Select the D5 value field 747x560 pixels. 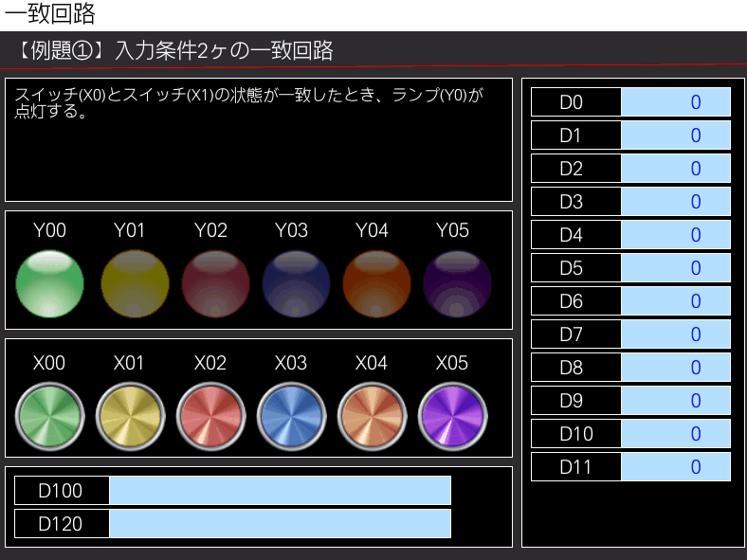point(676,267)
